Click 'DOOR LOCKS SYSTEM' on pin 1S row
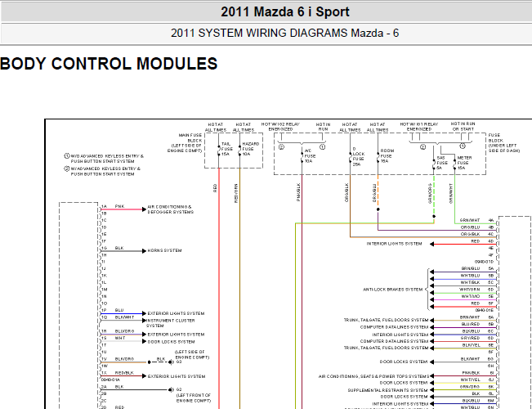Image resolution: width=532 pixels, height=409 pixels. point(171,342)
